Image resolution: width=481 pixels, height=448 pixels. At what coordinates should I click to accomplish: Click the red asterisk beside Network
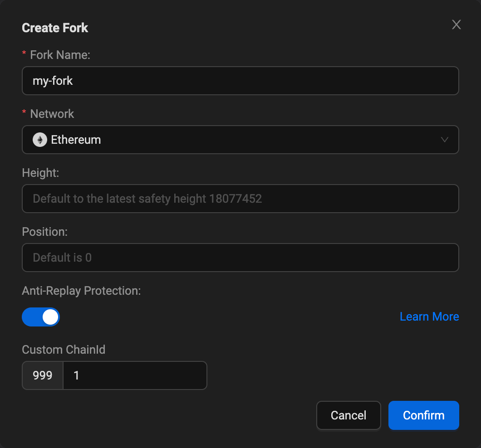(x=24, y=112)
